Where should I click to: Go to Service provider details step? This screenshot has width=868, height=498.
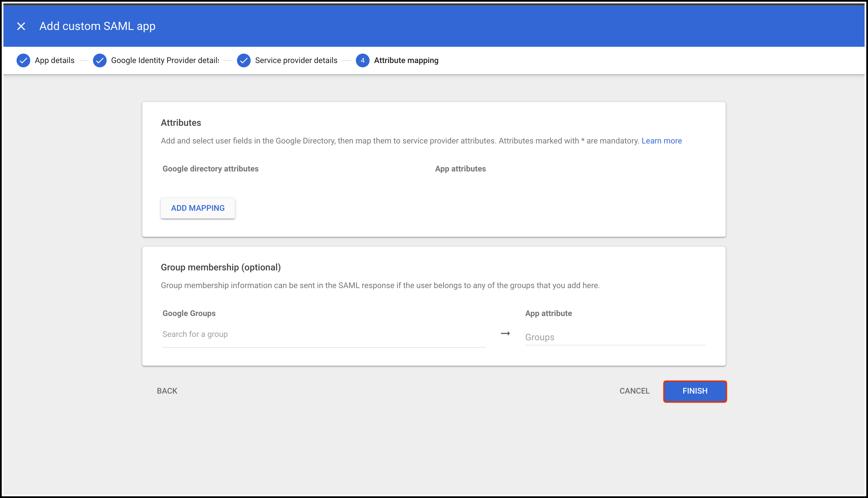click(296, 60)
